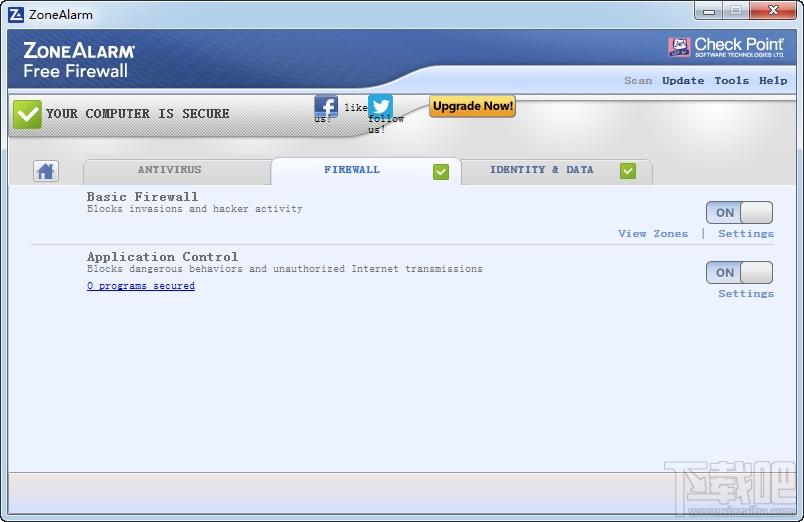
Task: Select the Firewall tab
Action: tap(366, 171)
